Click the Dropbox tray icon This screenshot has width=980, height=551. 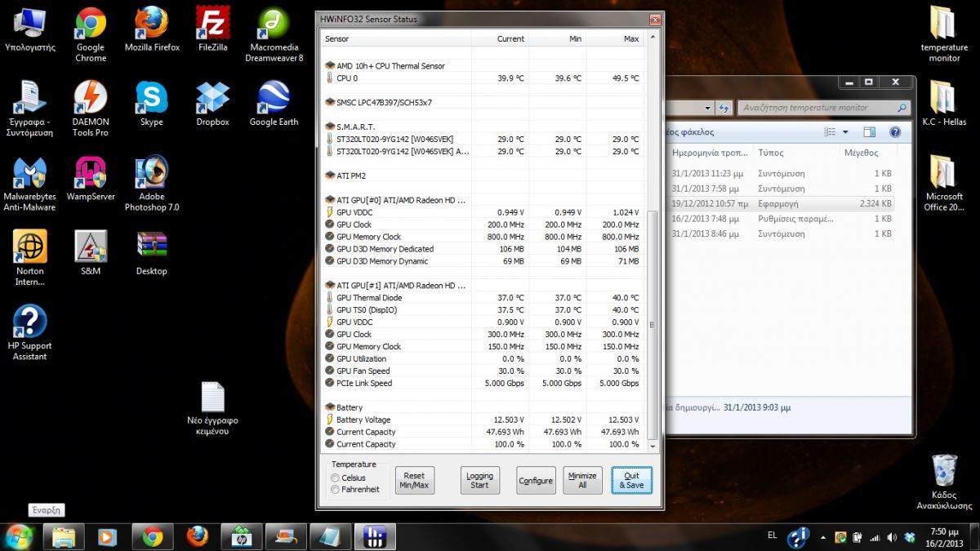pyautogui.click(x=909, y=537)
